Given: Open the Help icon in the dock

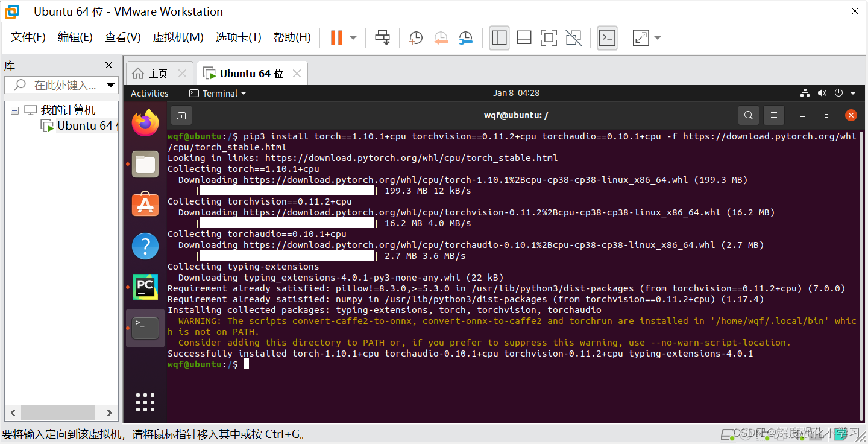Looking at the screenshot, I should [x=145, y=246].
